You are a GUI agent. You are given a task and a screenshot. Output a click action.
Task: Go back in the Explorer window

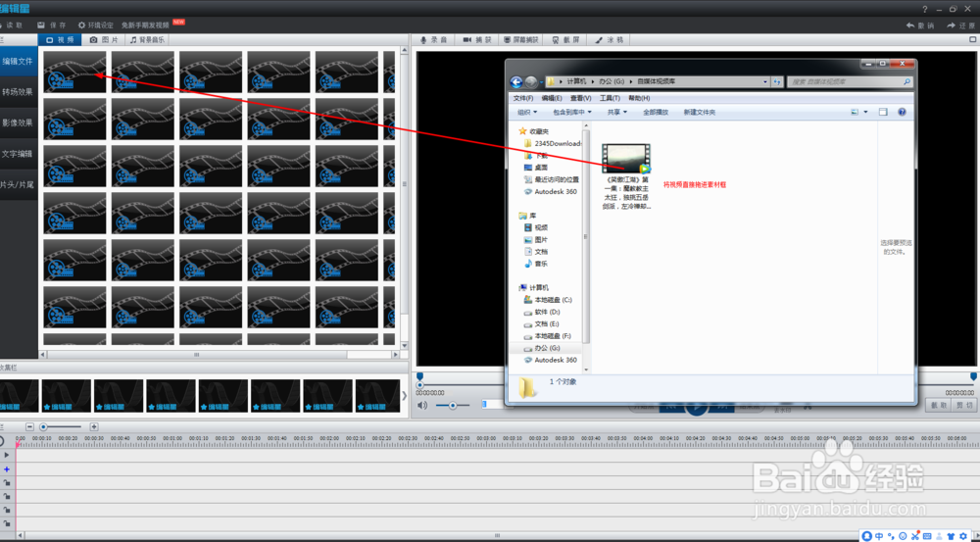pos(516,82)
